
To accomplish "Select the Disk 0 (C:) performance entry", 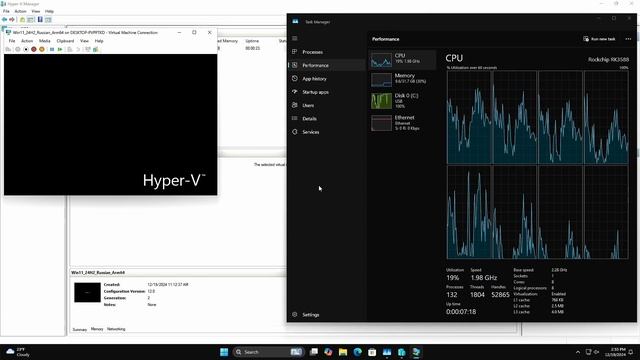I will (x=402, y=100).
